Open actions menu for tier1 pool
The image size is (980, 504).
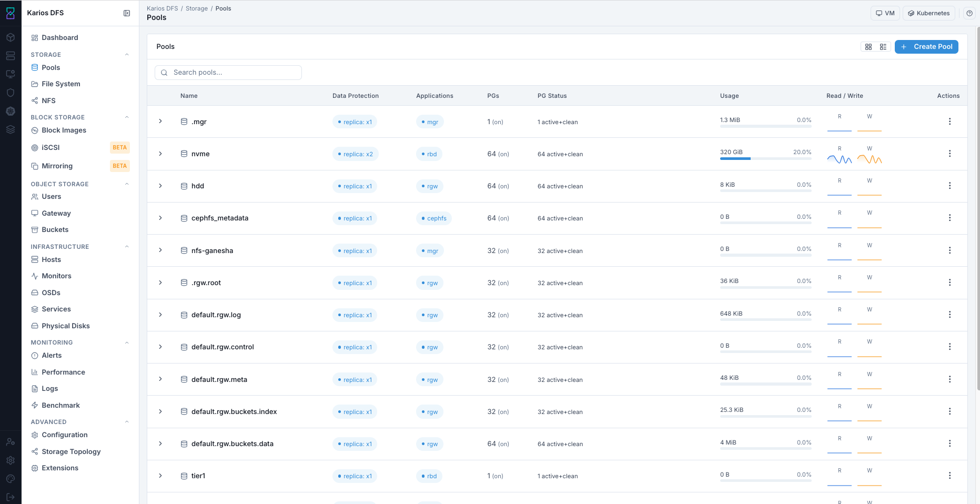click(949, 476)
